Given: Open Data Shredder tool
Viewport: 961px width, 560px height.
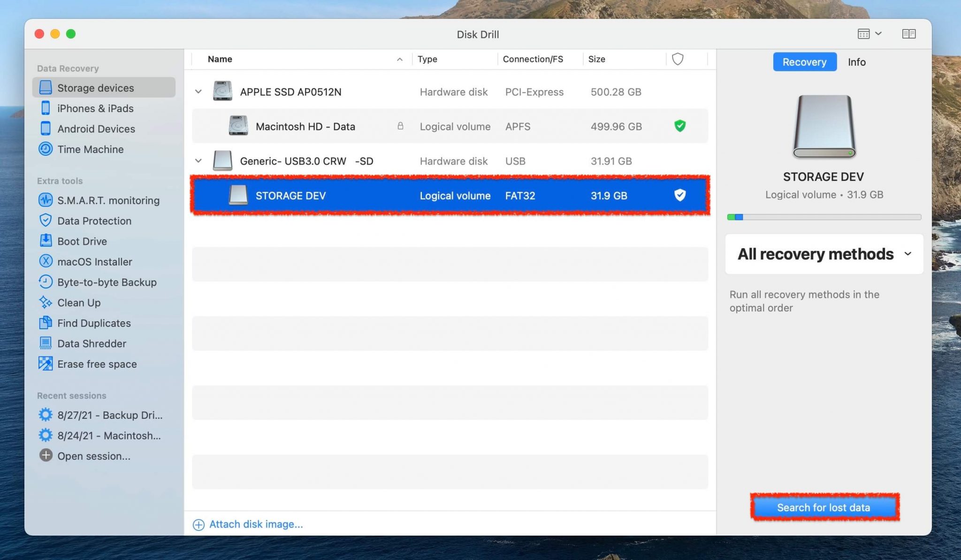Looking at the screenshot, I should [x=92, y=343].
